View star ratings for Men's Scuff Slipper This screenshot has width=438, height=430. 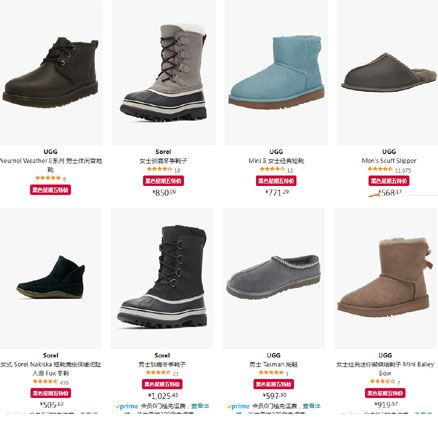tap(380, 169)
